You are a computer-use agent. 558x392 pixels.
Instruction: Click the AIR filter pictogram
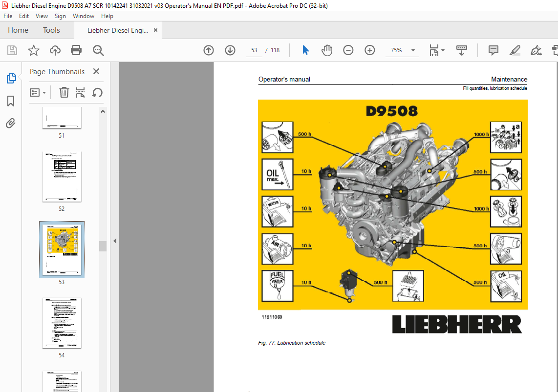[x=277, y=249]
